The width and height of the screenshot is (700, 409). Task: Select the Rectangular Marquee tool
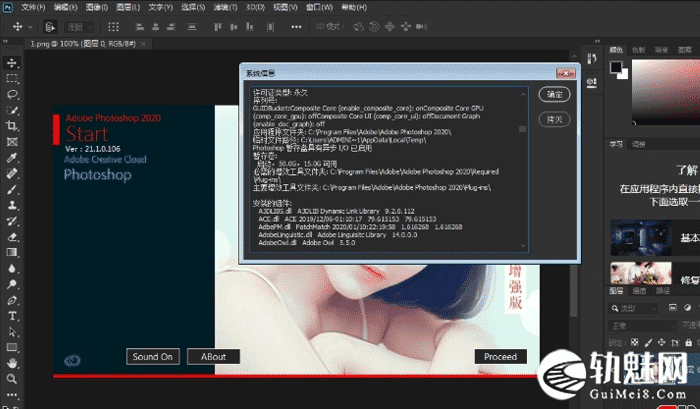click(x=12, y=79)
